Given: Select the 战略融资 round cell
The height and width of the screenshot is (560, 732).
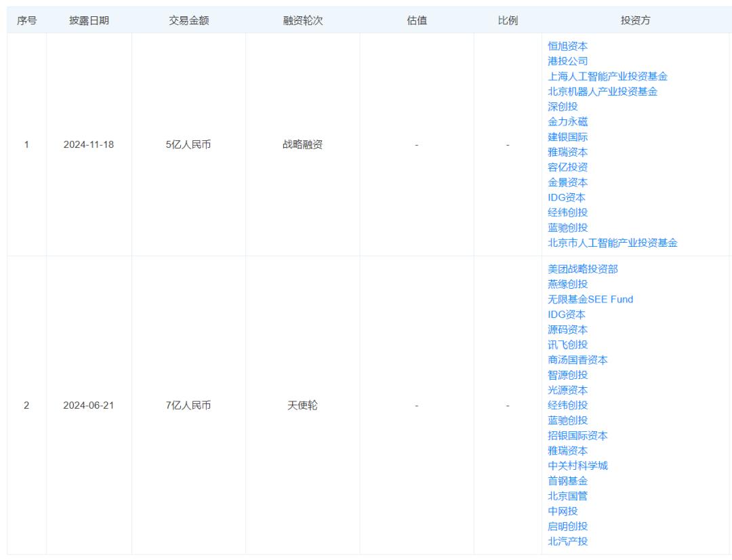Looking at the screenshot, I should [x=302, y=145].
